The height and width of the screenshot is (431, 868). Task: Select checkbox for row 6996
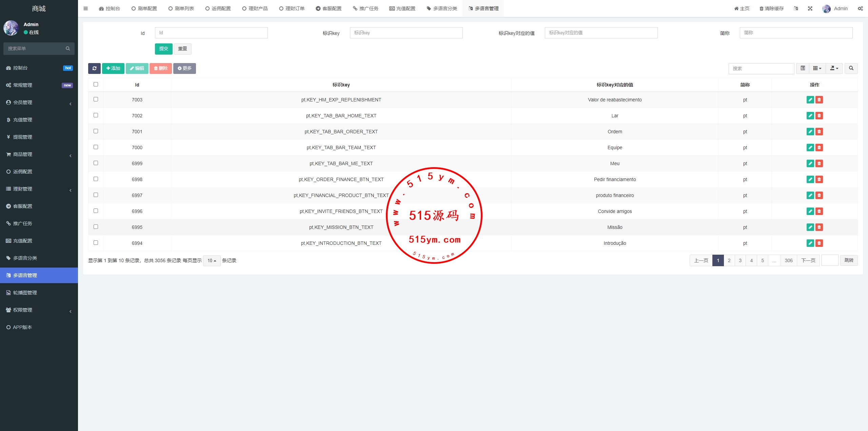[96, 211]
